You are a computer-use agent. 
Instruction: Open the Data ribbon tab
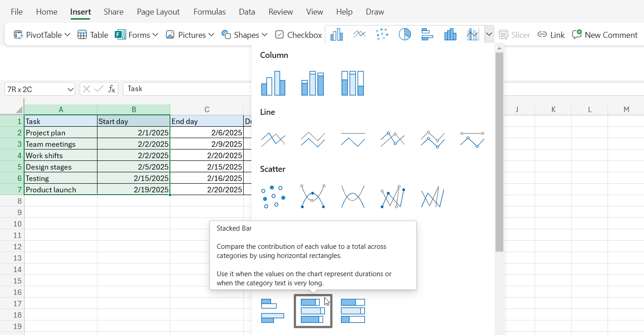click(x=247, y=12)
